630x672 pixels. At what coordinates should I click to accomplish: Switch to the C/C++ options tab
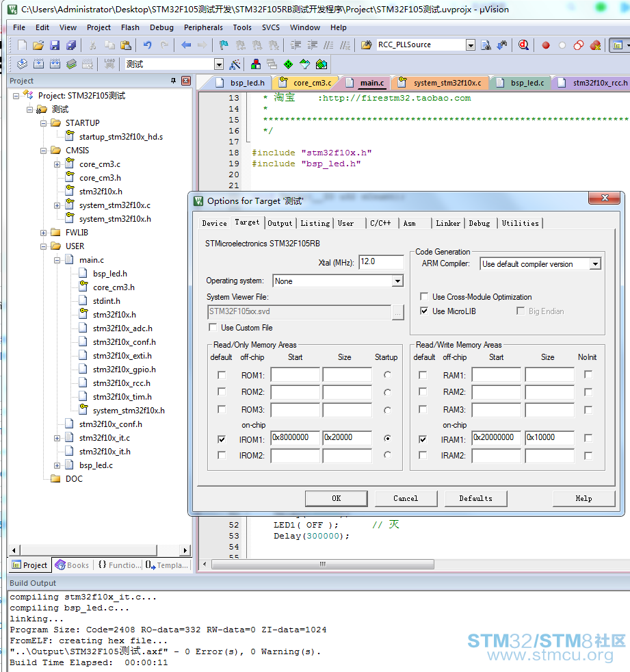(x=380, y=223)
